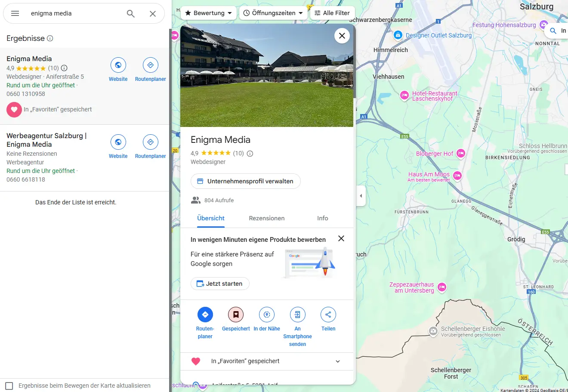Select the Enigma Media result title

tap(29, 59)
